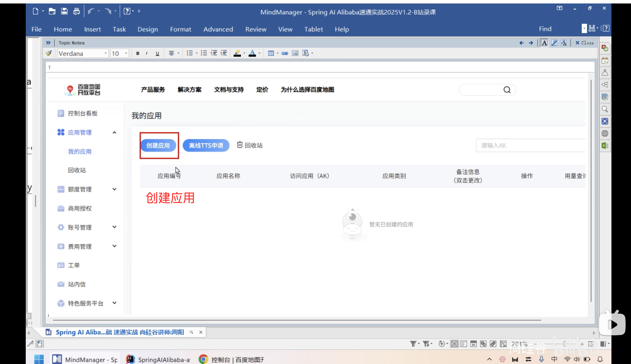This screenshot has width=631, height=364.
Task: Toggle italic formatting in Topic Notes
Action: coord(147,53)
